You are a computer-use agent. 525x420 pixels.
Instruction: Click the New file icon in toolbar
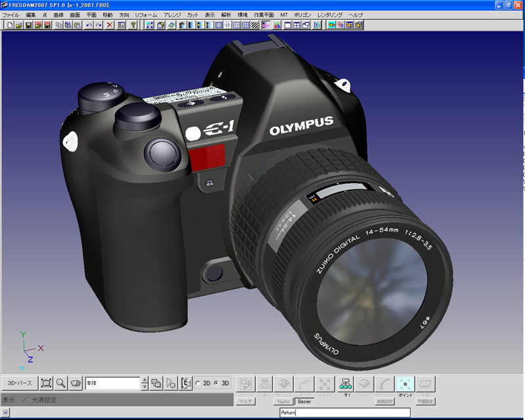[10, 25]
